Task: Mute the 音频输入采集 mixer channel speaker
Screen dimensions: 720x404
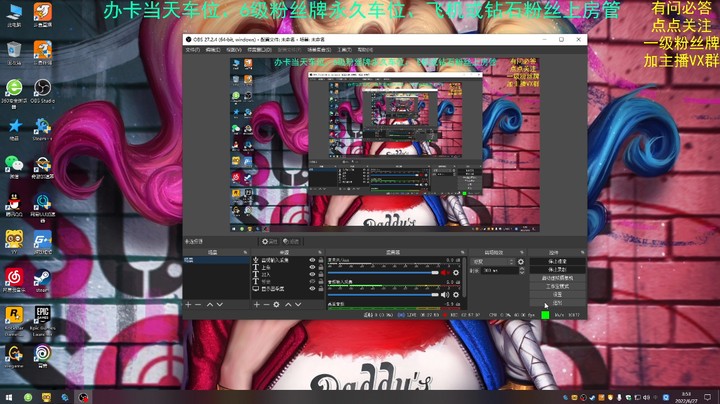Action: [x=445, y=295]
